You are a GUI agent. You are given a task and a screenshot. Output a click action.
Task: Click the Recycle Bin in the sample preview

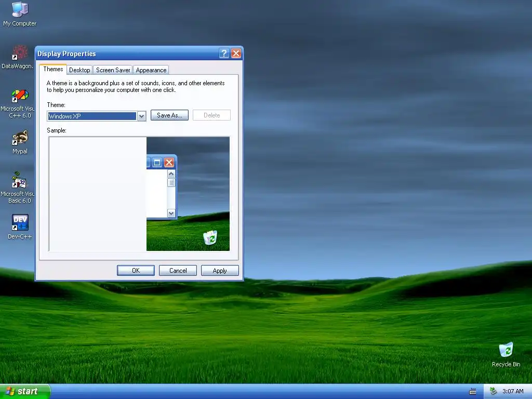210,237
